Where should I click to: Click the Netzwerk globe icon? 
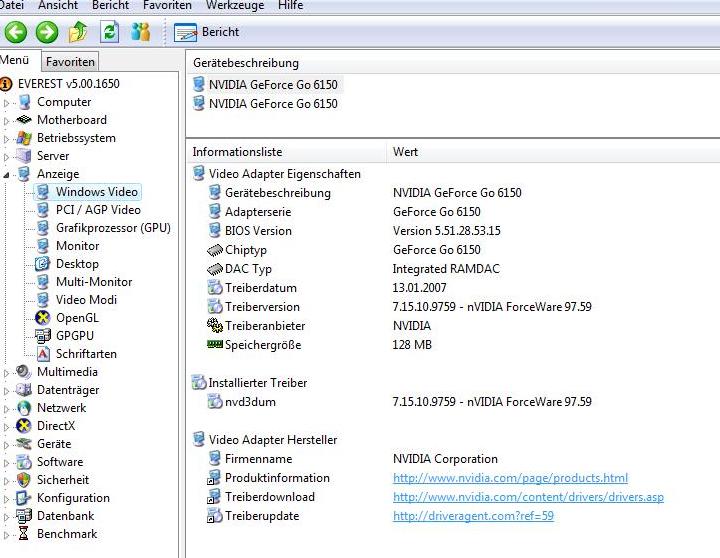(23, 408)
